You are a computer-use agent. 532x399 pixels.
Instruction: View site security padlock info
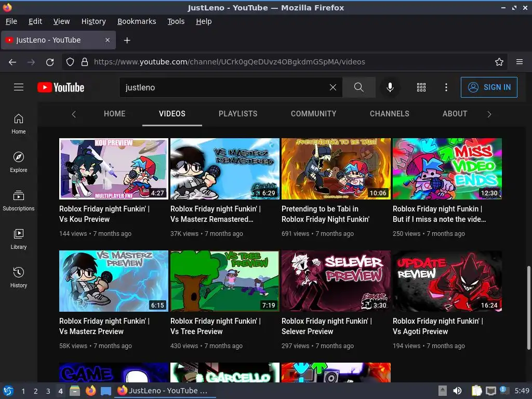[x=85, y=62]
